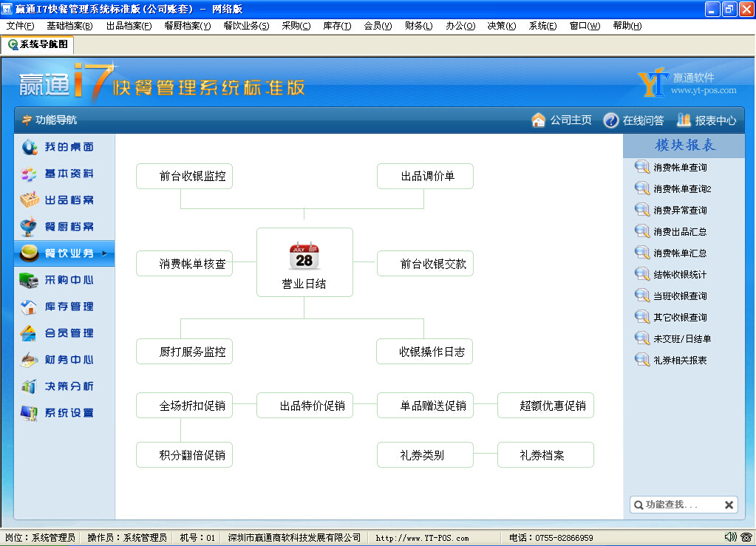Open the 文件(F) menu
Screen dimensions: 756x546
click(20, 26)
